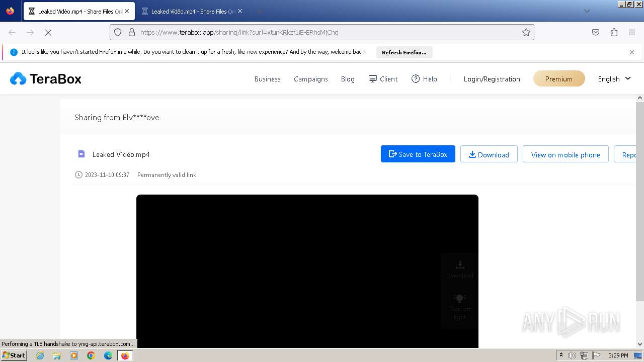The height and width of the screenshot is (362, 644).
Task: Click the Download button
Action: (x=489, y=154)
